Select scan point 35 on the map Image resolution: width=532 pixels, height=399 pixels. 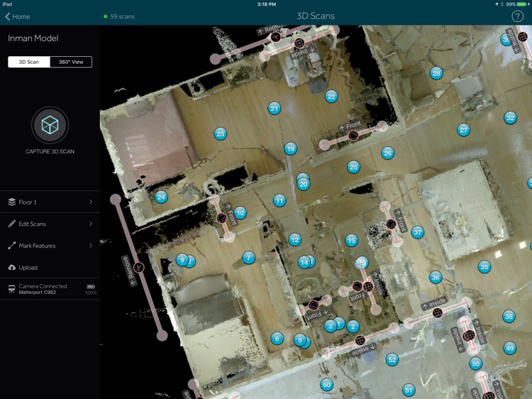coord(484,267)
